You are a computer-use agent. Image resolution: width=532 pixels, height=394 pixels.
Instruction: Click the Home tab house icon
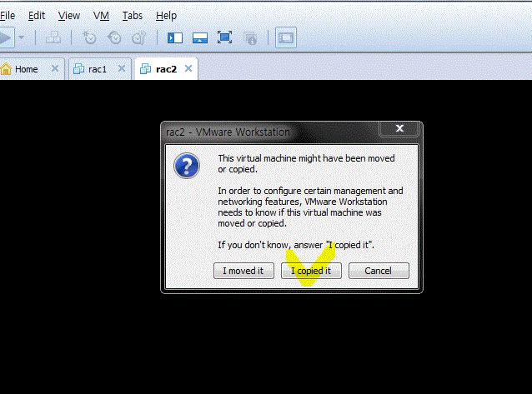pyautogui.click(x=6, y=69)
